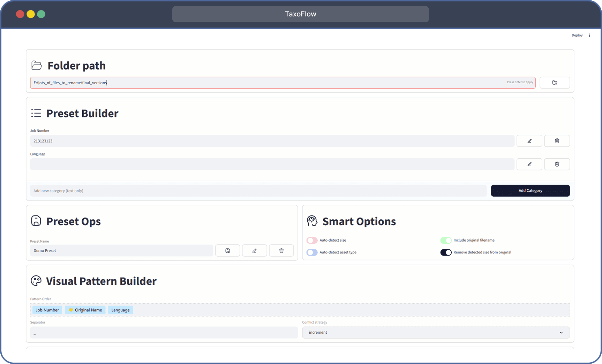This screenshot has height=364, width=602.
Task: Rename Demo Preset using the pencil icon
Action: [254, 250]
